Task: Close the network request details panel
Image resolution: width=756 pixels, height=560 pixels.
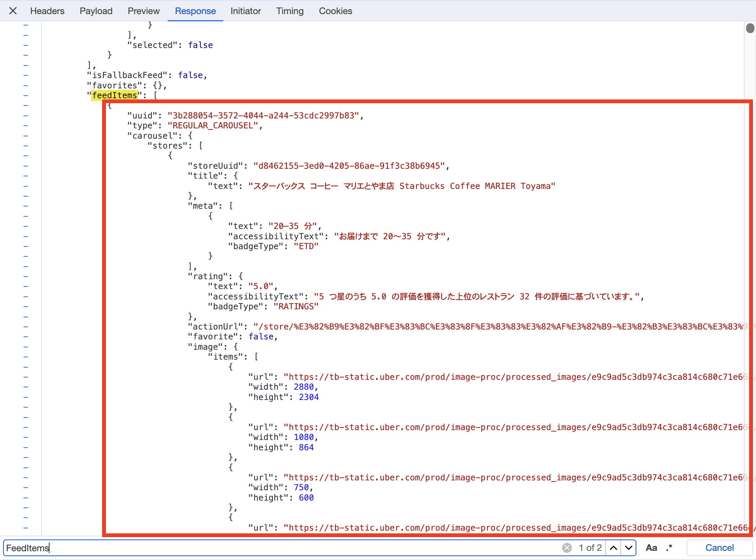Action: 13,11
